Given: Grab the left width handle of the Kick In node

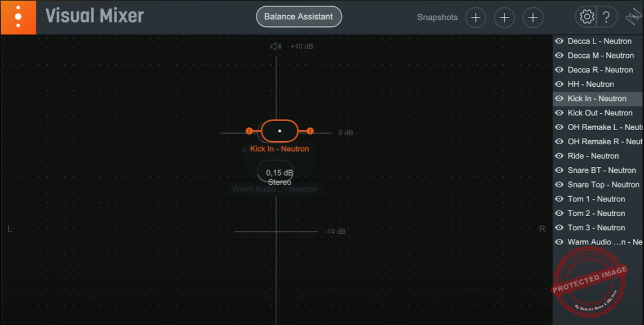Looking at the screenshot, I should [x=249, y=131].
